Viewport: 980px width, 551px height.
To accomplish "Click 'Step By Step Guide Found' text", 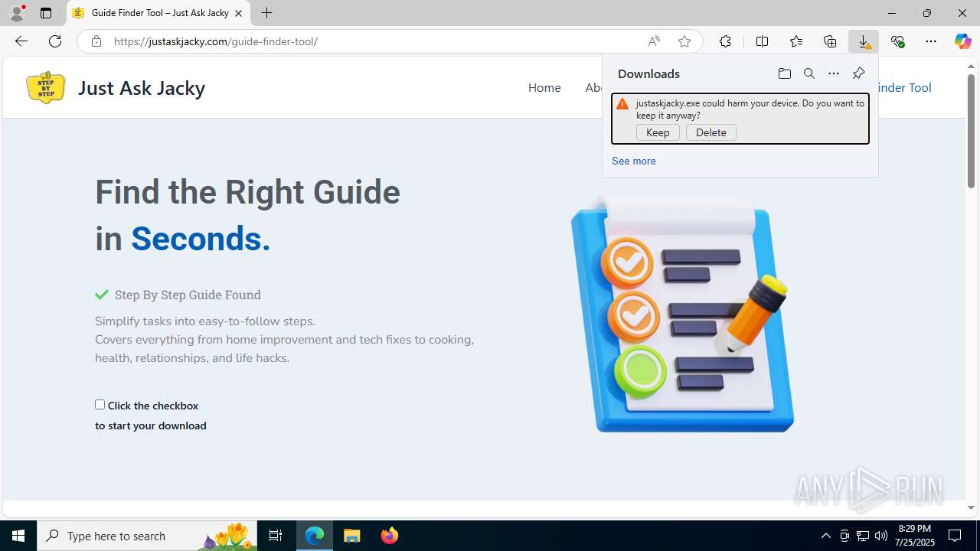I will tap(188, 295).
